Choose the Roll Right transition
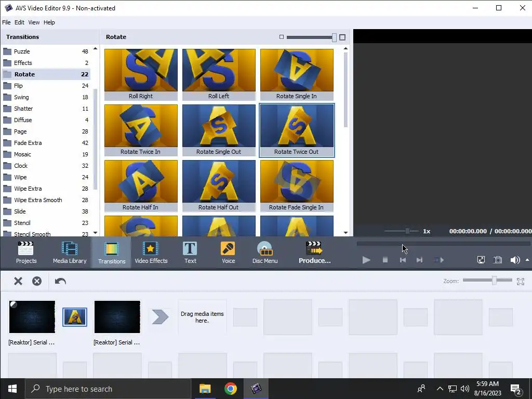532x399 pixels. pos(141,75)
